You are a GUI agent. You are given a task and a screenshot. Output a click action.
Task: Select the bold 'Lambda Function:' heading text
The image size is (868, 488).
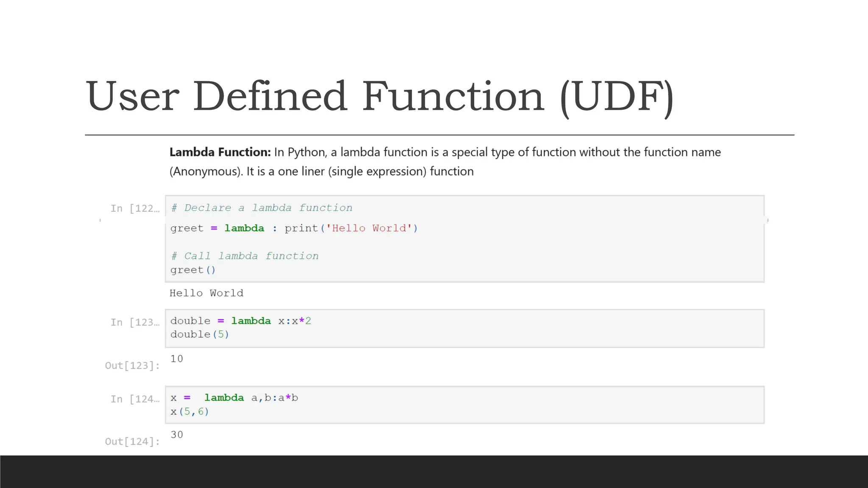point(220,152)
